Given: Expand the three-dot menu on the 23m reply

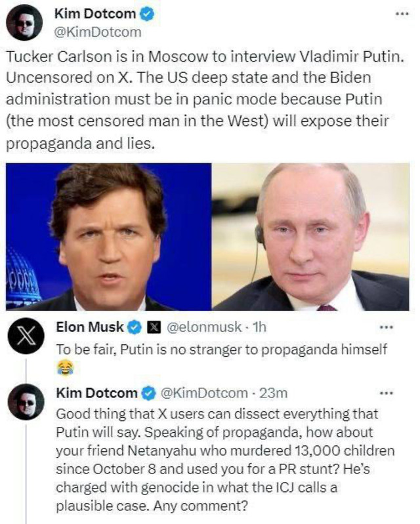Looking at the screenshot, I should click(386, 393).
